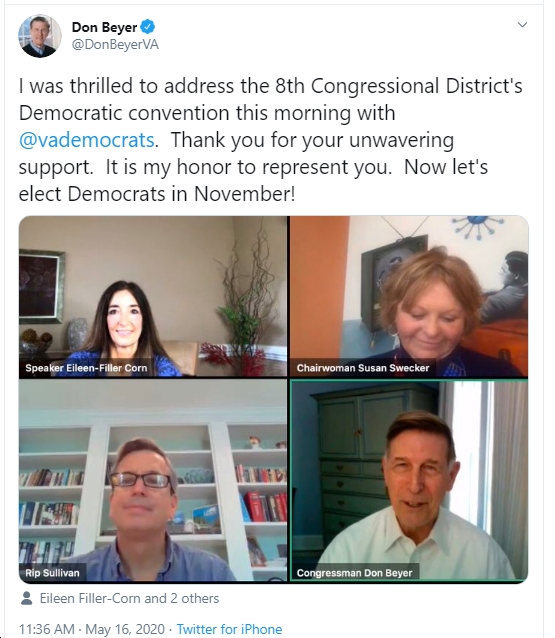Open Don Beyer's profile avatar
Image resolution: width=555 pixels, height=638 pixels.
(x=39, y=36)
